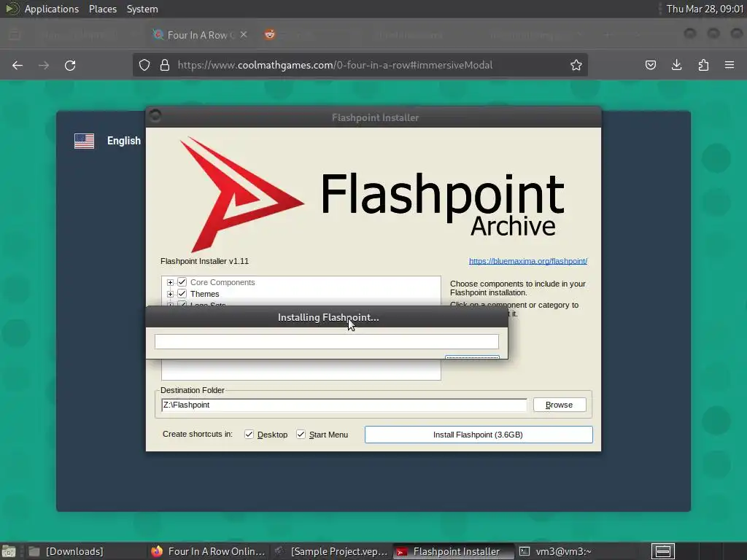Open the bluemaxima.org/flashpoint link
The image size is (747, 560).
528,261
